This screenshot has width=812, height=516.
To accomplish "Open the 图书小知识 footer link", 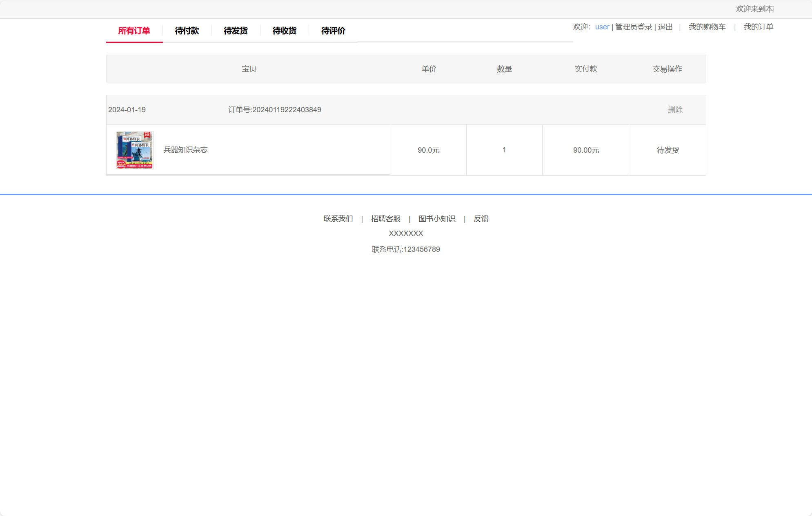I will pos(436,219).
